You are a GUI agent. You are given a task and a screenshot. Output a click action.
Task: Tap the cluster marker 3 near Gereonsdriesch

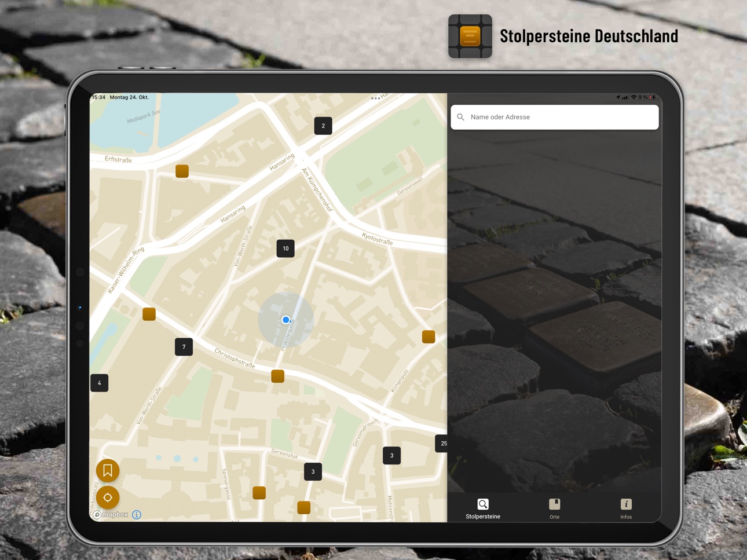391,456
